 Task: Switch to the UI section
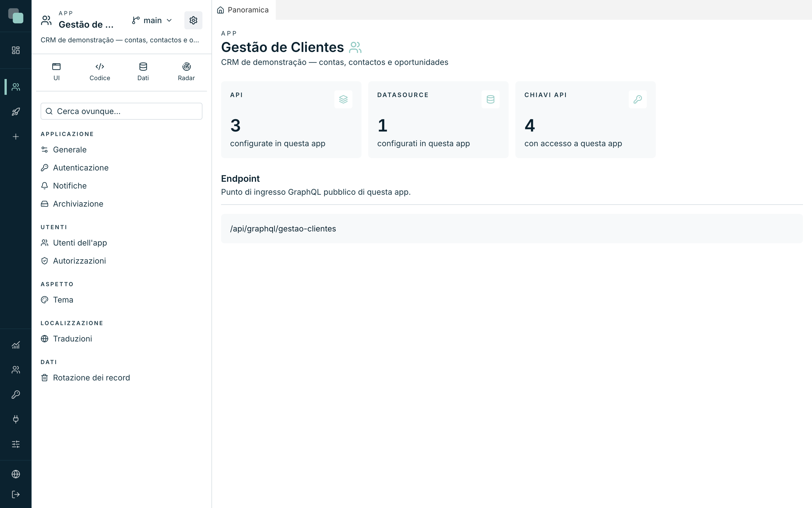click(x=56, y=72)
